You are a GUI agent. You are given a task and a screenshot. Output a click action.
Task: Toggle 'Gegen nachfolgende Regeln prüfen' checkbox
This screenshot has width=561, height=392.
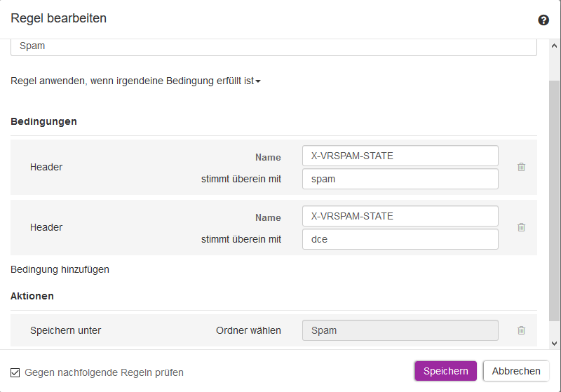[x=15, y=372]
